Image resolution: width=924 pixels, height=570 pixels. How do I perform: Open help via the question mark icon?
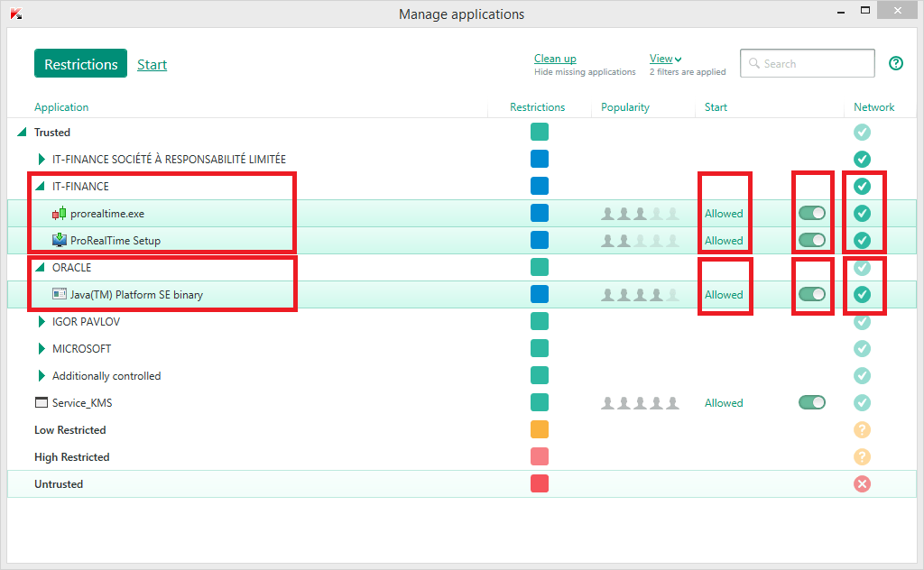(x=896, y=63)
